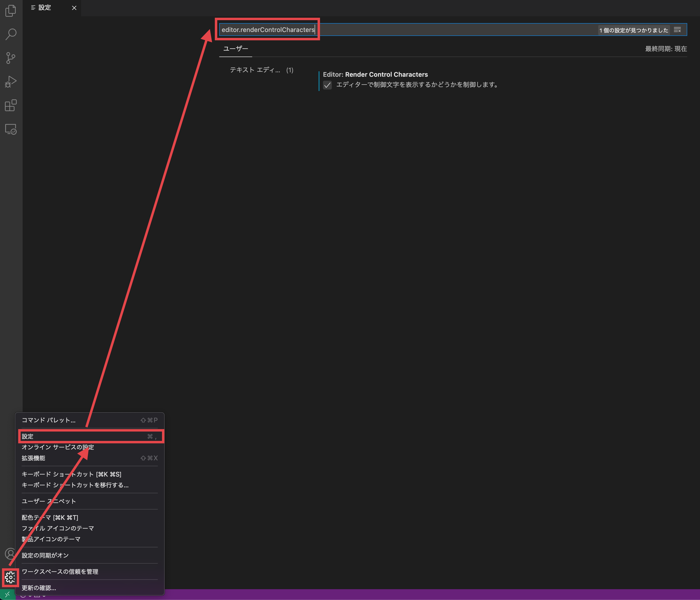Uncheck the Render Control Characters checkbox
Viewport: 700px width, 600px height.
[x=327, y=85]
